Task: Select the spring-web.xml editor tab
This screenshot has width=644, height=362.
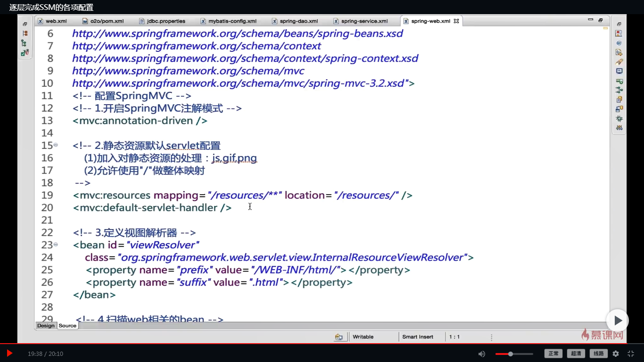Action: tap(430, 21)
